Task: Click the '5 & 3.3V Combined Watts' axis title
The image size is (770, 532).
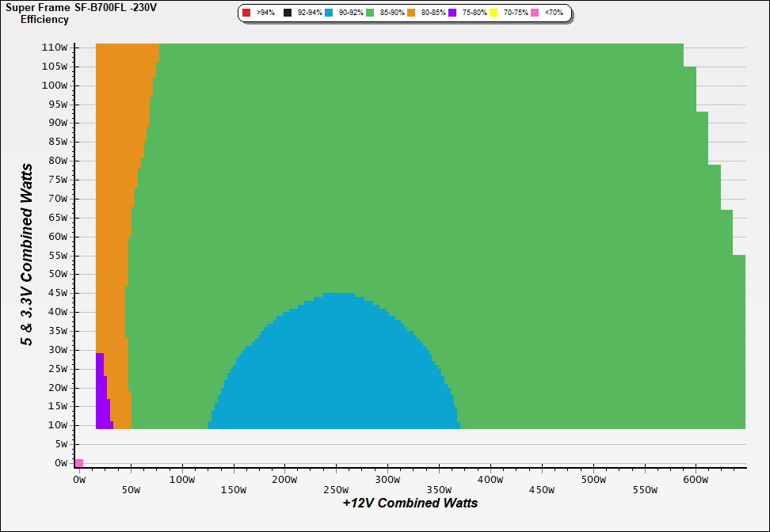Action: pos(27,255)
